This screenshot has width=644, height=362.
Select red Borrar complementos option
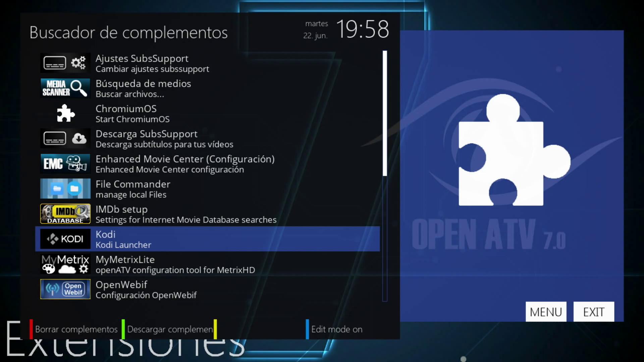[76, 329]
